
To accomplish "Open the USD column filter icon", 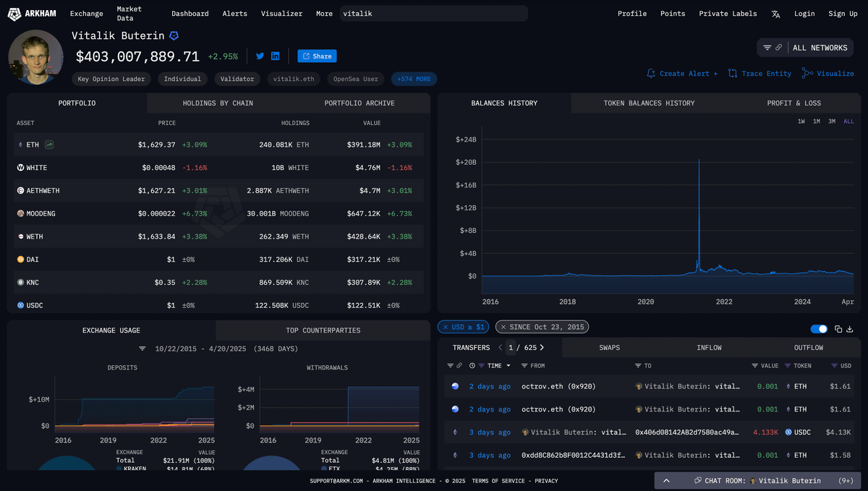I will 834,366.
